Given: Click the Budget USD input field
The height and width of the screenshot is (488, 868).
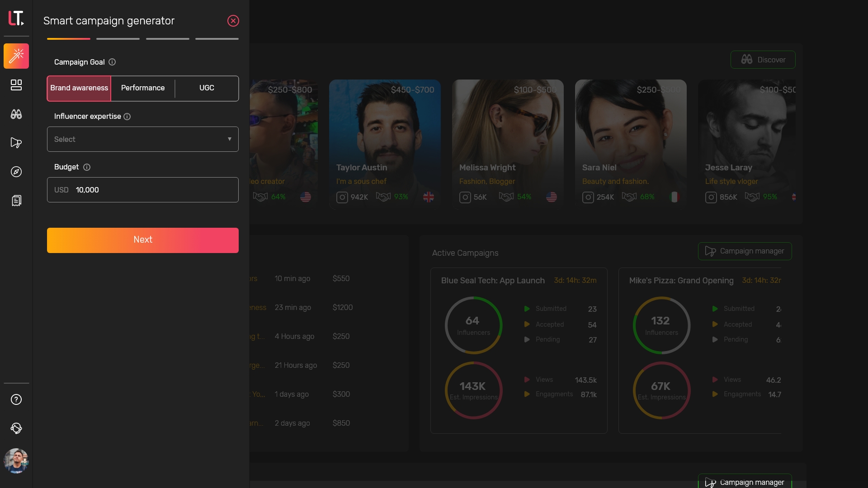Looking at the screenshot, I should pos(143,190).
